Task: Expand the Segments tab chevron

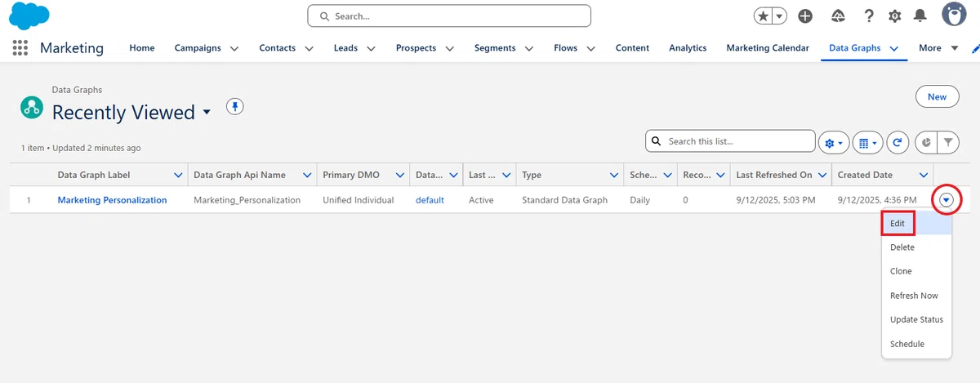Action: 528,49
